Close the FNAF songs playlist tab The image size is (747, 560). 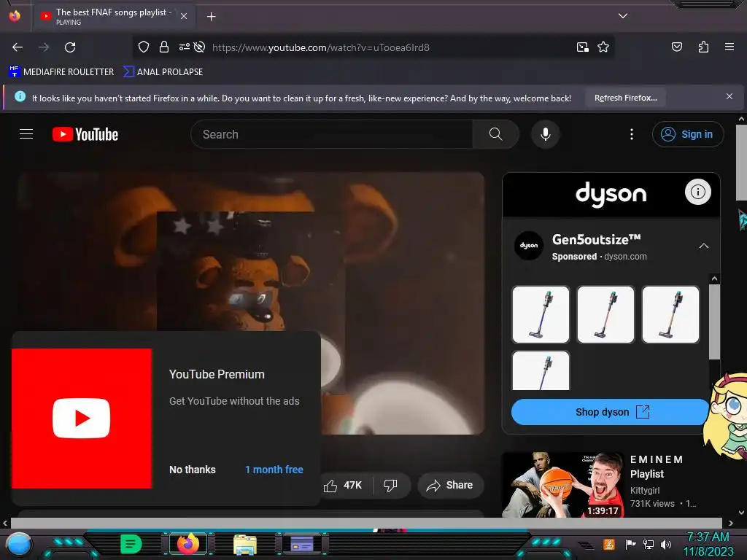click(x=184, y=16)
